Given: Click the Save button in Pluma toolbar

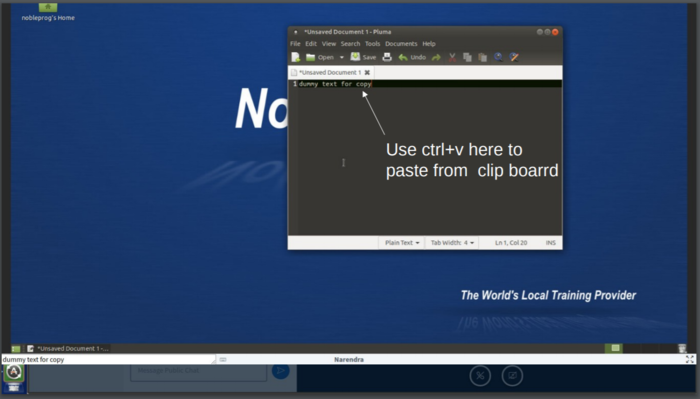Looking at the screenshot, I should [363, 57].
